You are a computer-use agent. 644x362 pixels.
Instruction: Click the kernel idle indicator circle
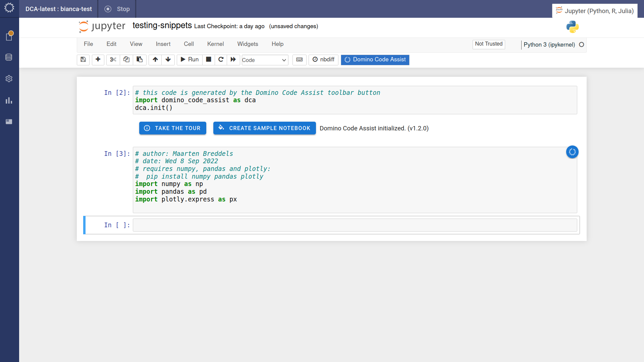pyautogui.click(x=582, y=45)
